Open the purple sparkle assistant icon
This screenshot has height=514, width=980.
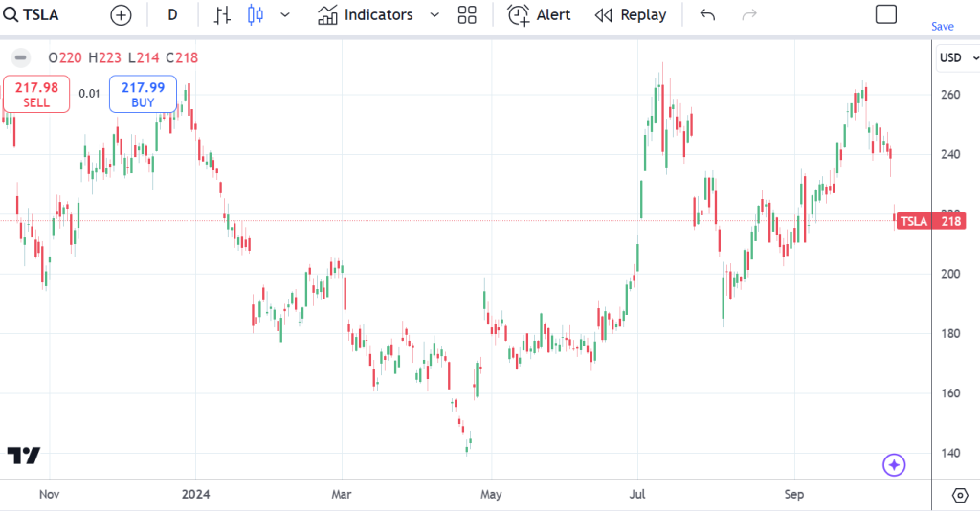click(894, 465)
